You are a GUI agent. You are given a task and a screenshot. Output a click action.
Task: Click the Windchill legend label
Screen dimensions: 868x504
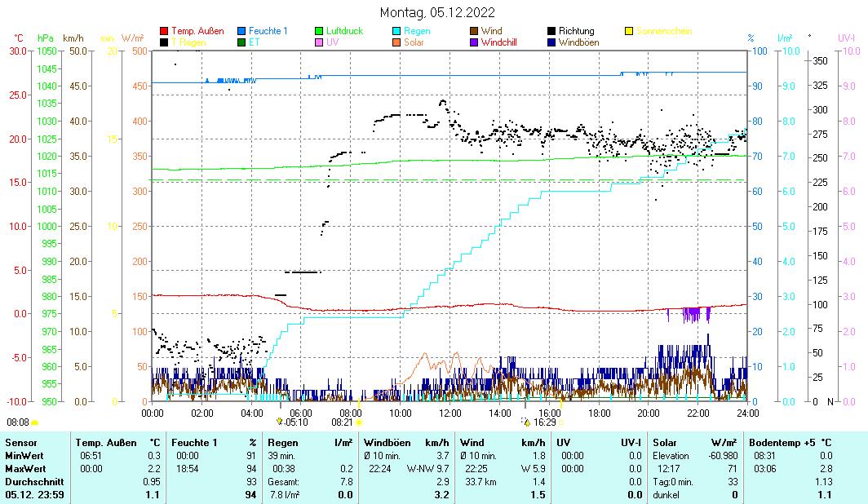coord(498,42)
